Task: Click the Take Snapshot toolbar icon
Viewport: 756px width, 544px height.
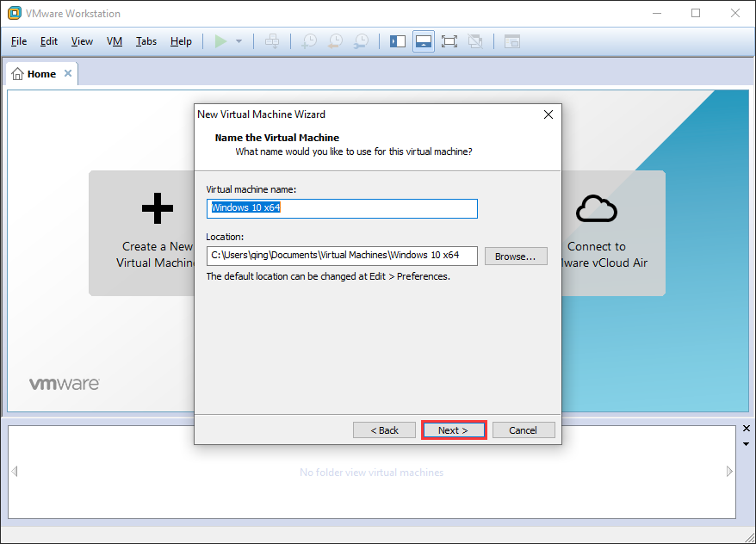Action: pyautogui.click(x=309, y=41)
